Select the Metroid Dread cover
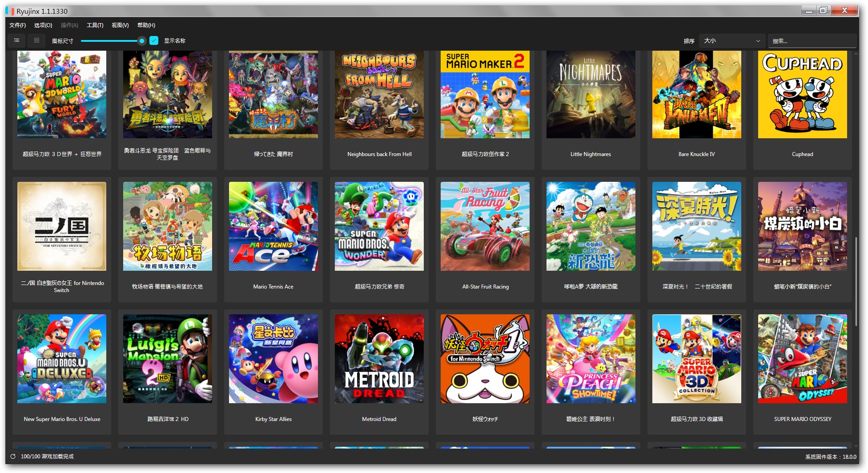The height and width of the screenshot is (473, 868). (x=379, y=359)
